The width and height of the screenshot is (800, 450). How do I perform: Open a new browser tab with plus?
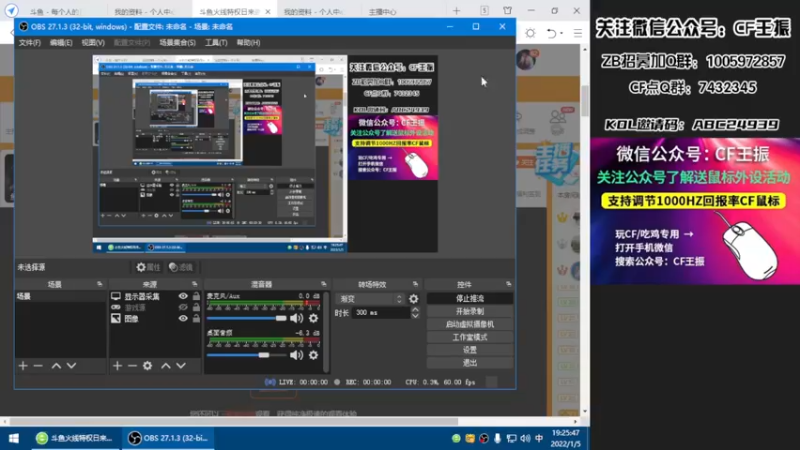pyautogui.click(x=456, y=11)
